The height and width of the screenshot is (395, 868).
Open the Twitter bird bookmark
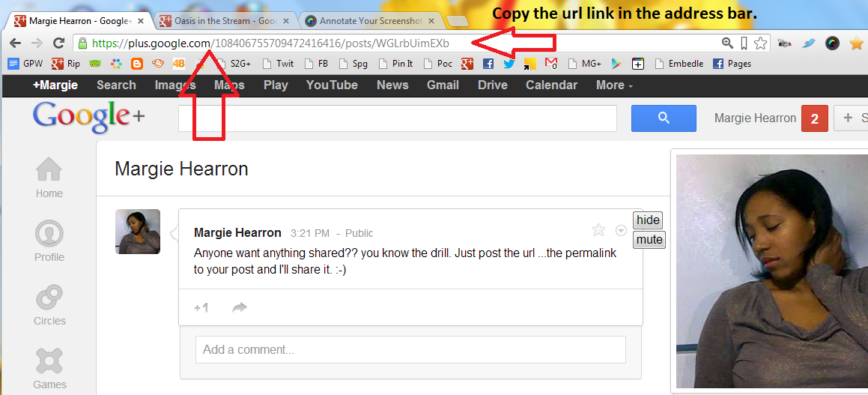(509, 64)
